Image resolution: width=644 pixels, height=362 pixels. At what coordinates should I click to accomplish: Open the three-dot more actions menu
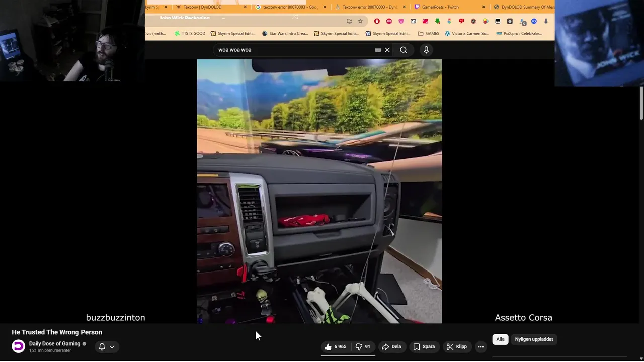(481, 347)
